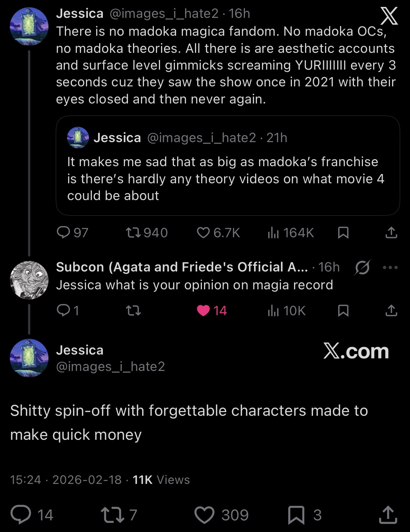Like the tweet with 6.7K likes

point(203,232)
